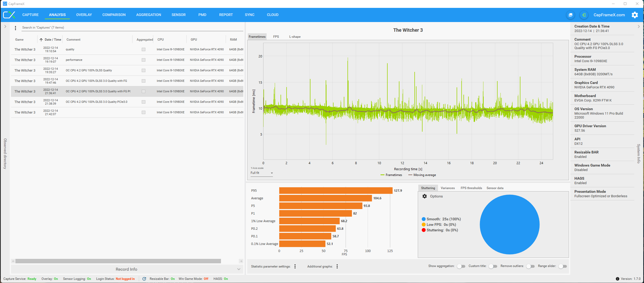Image resolution: width=644 pixels, height=283 pixels.
Task: Open Additional graphs menu dots
Action: click(337, 266)
